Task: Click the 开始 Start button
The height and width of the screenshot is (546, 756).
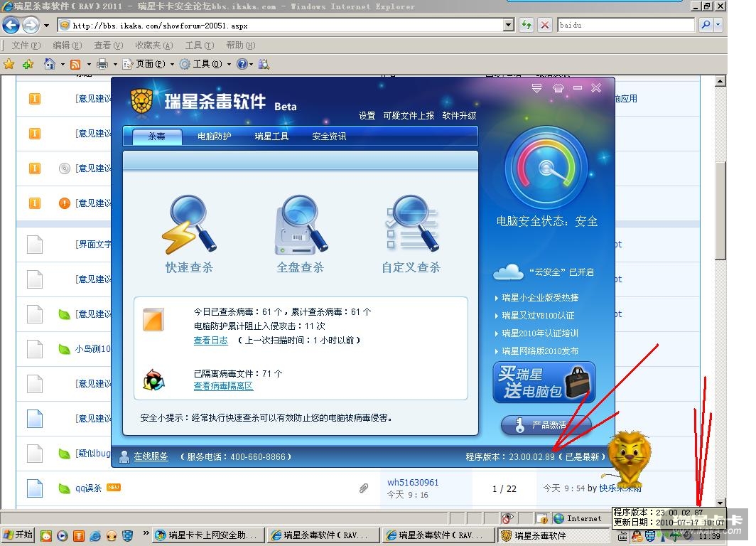Action: click(18, 535)
